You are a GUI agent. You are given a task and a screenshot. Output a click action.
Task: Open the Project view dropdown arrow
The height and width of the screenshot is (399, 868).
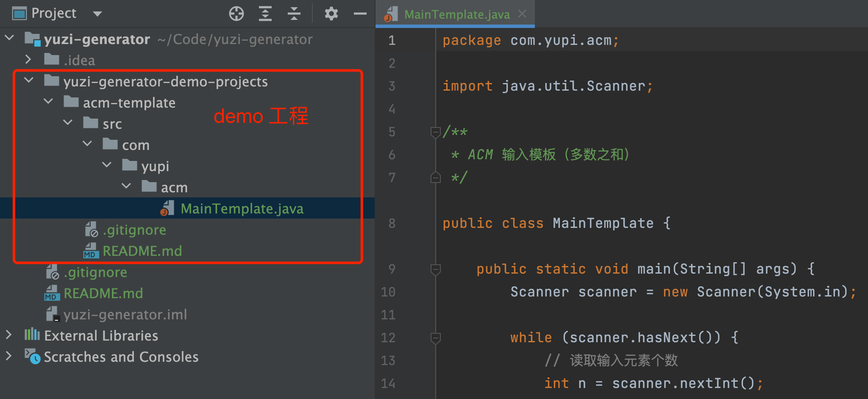(97, 14)
